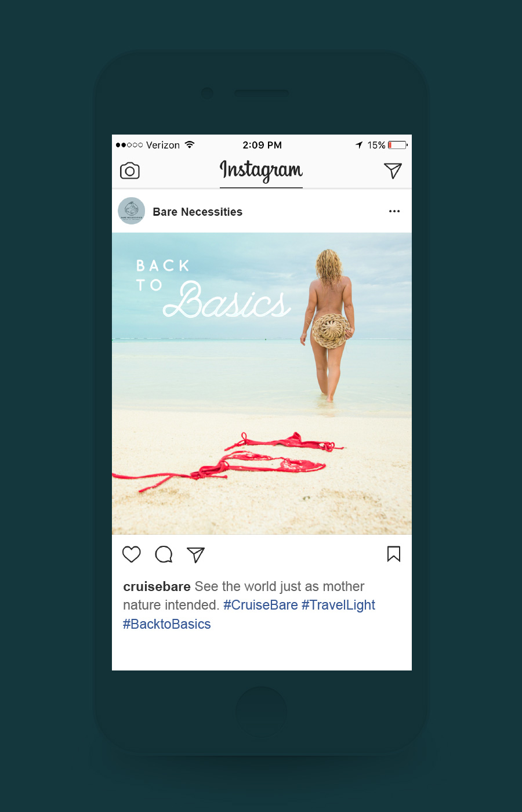Open comments via speech bubble icon

[164, 554]
